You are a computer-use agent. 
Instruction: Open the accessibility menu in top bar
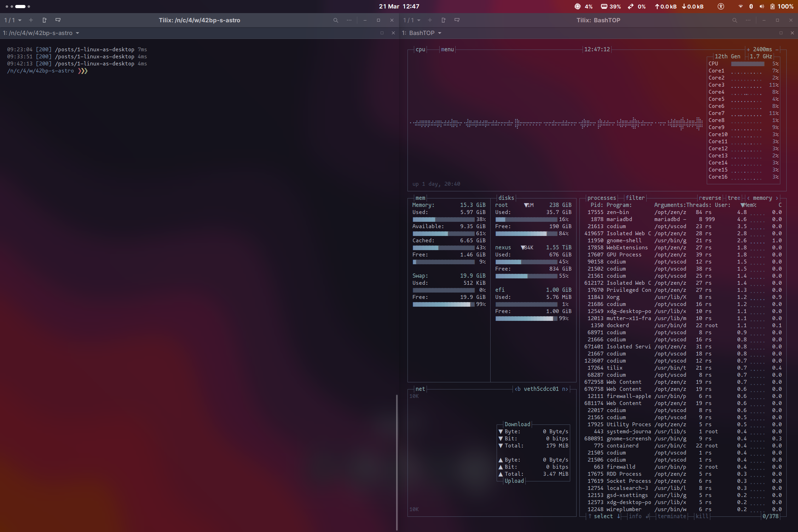721,6
